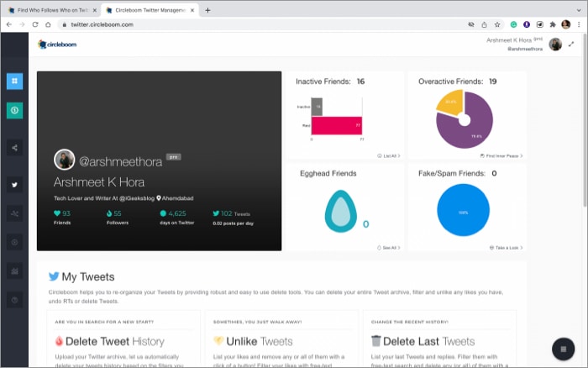Reload the page with the refresh icon
588x368 pixels.
[35, 24]
